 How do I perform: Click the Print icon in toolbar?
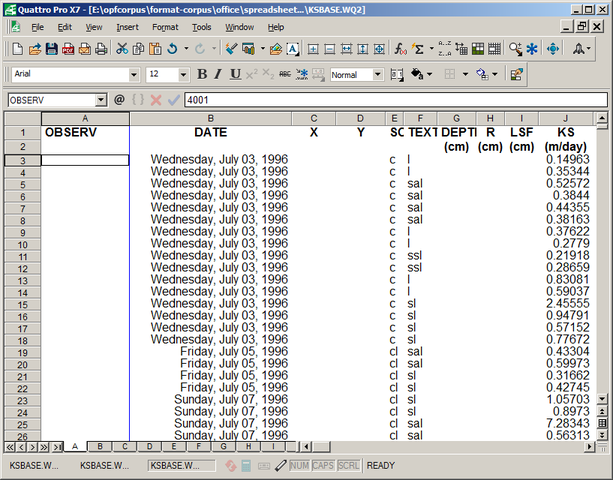101,49
